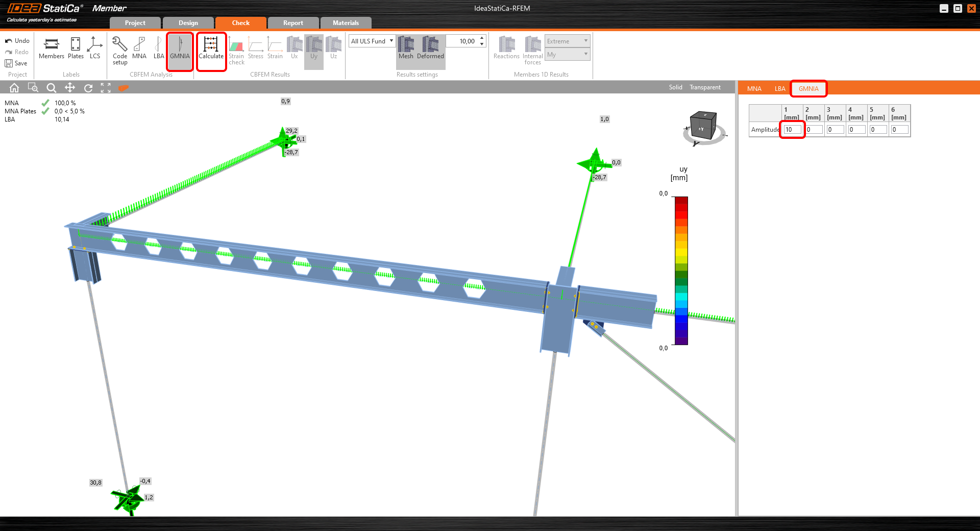Open the Materials tab
980x531 pixels.
(346, 23)
